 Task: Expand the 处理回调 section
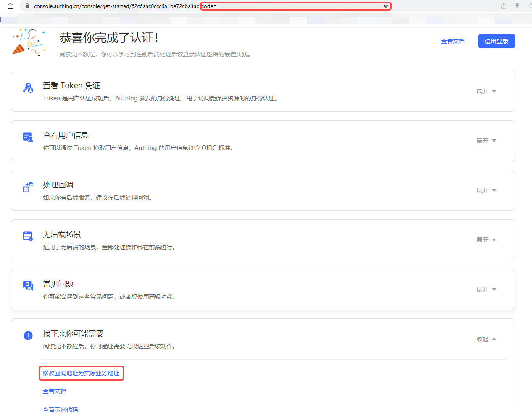click(486, 190)
